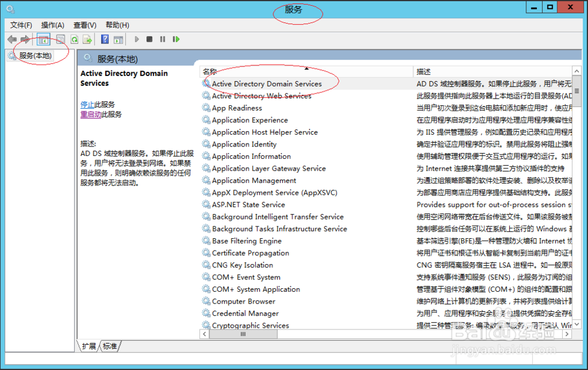Select Background Intelligent Transfer Service row

386,216
